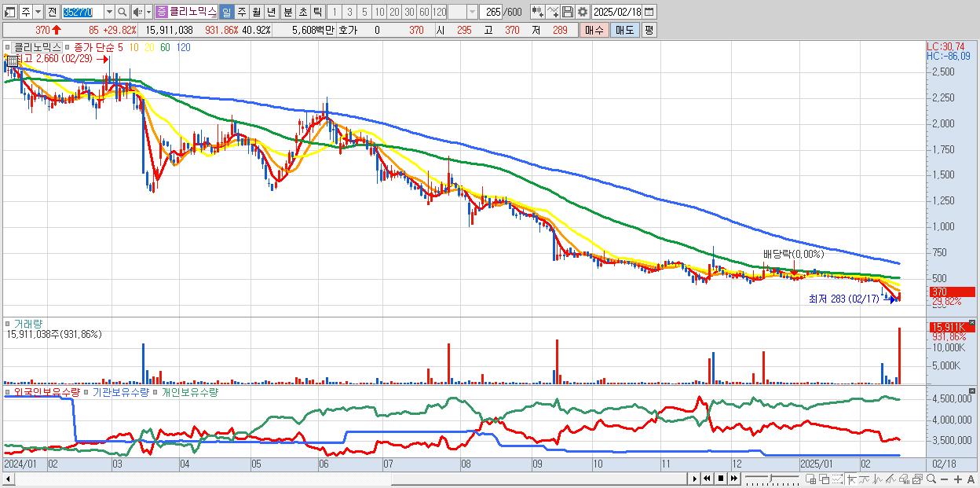Click the candle pattern icon in bottom toolbar
The image size is (980, 488).
point(878,479)
